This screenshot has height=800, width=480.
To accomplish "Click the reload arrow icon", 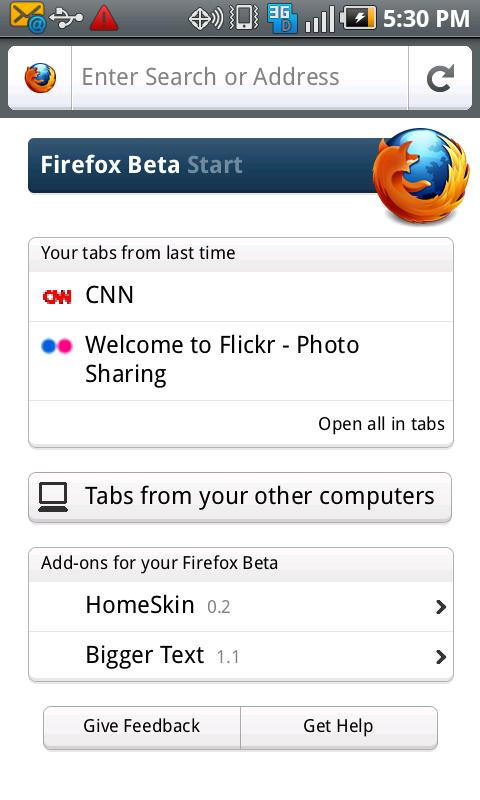I will click(440, 78).
